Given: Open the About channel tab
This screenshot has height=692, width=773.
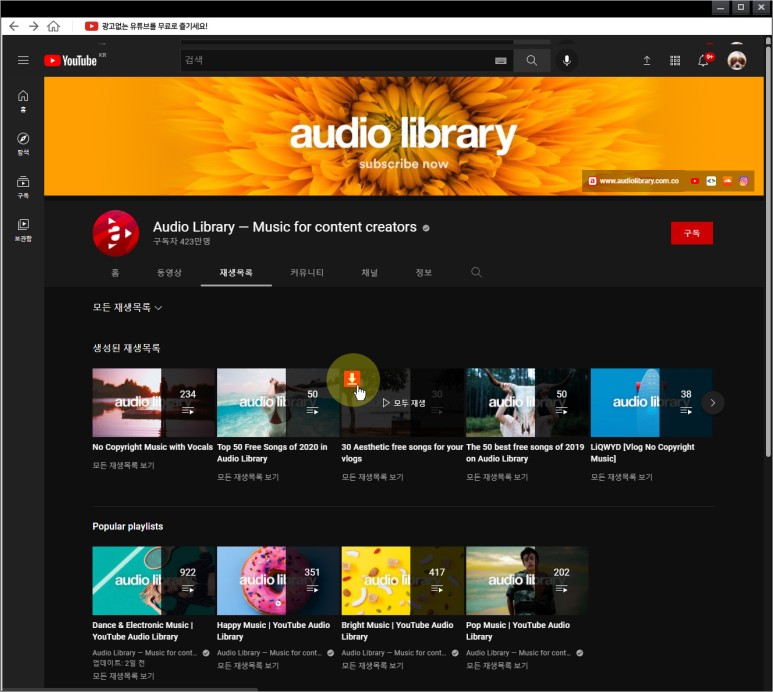Looking at the screenshot, I should (x=423, y=273).
